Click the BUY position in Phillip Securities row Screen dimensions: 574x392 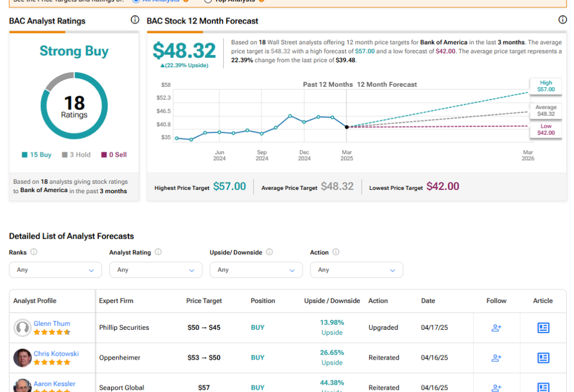[x=258, y=328]
